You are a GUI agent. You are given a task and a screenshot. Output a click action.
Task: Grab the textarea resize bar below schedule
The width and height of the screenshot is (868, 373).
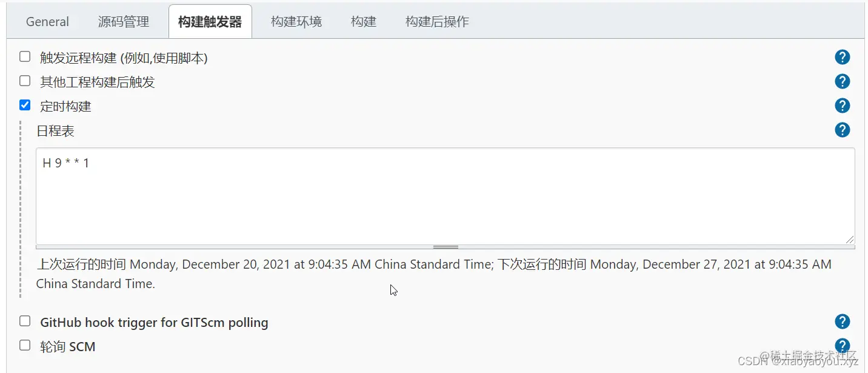coord(446,247)
